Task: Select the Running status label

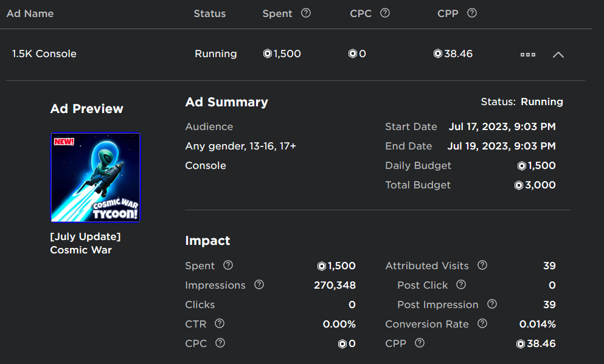Action: (216, 53)
